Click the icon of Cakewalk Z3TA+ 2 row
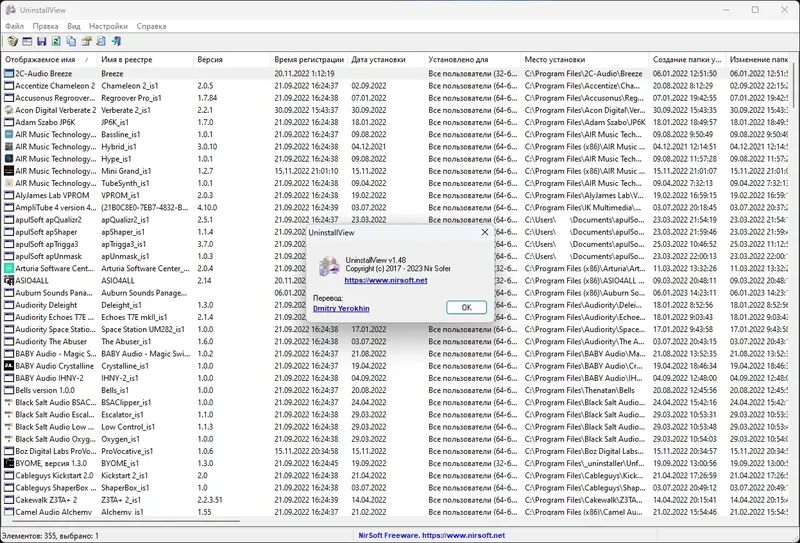 pyautogui.click(x=9, y=500)
